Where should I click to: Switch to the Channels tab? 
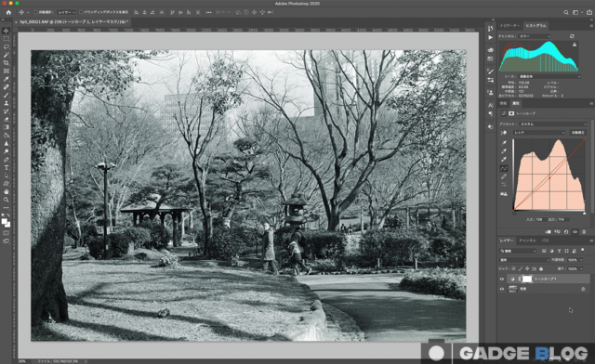pyautogui.click(x=527, y=240)
